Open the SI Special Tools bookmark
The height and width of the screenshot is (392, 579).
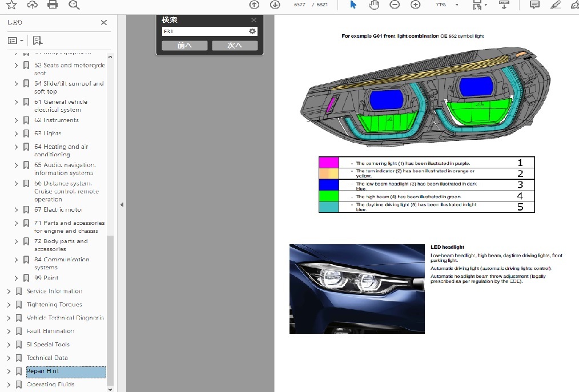click(48, 345)
